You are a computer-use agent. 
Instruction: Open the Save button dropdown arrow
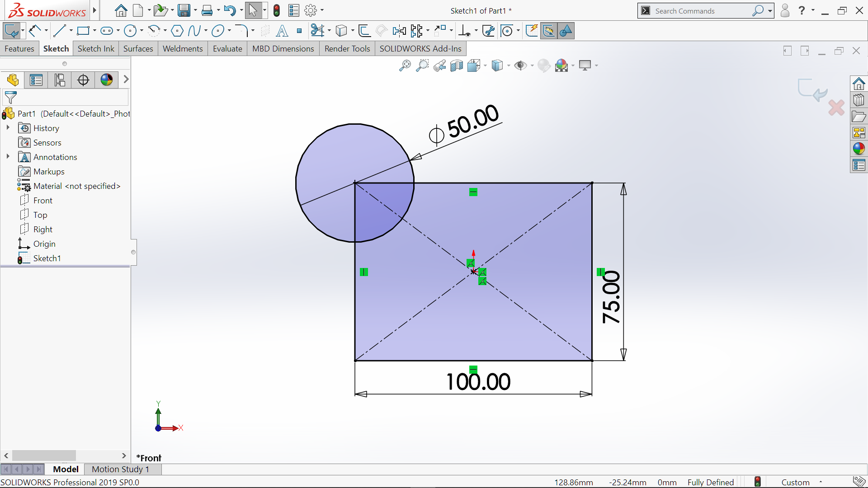pos(195,10)
